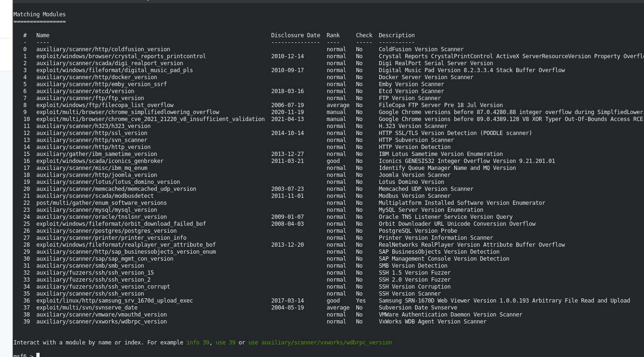The image size is (644, 357).
Task: Select row 39 module auxiliary/scanner/vxworks/wdbrpc_version
Action: pyautogui.click(x=102, y=322)
